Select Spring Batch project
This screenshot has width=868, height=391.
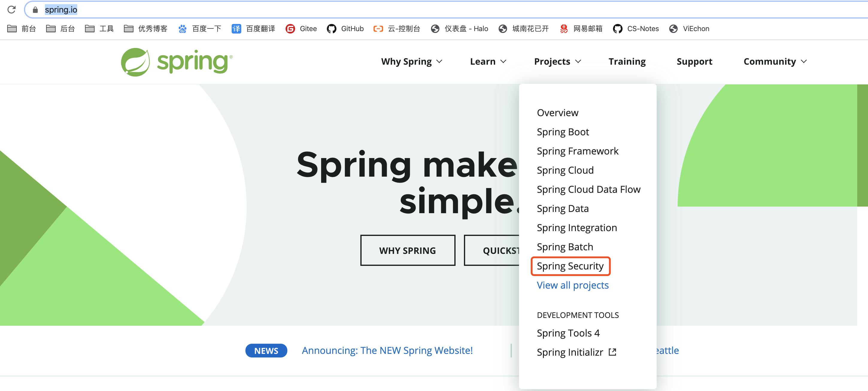click(x=565, y=247)
